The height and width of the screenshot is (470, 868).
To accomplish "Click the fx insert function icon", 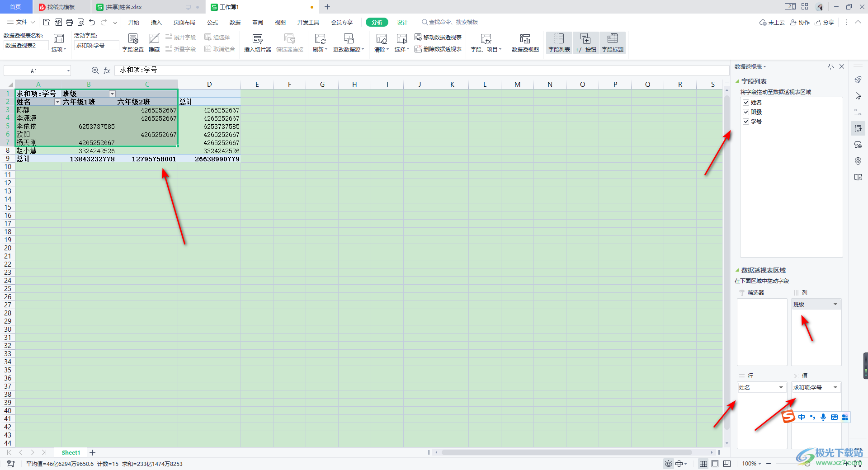I will click(x=107, y=70).
